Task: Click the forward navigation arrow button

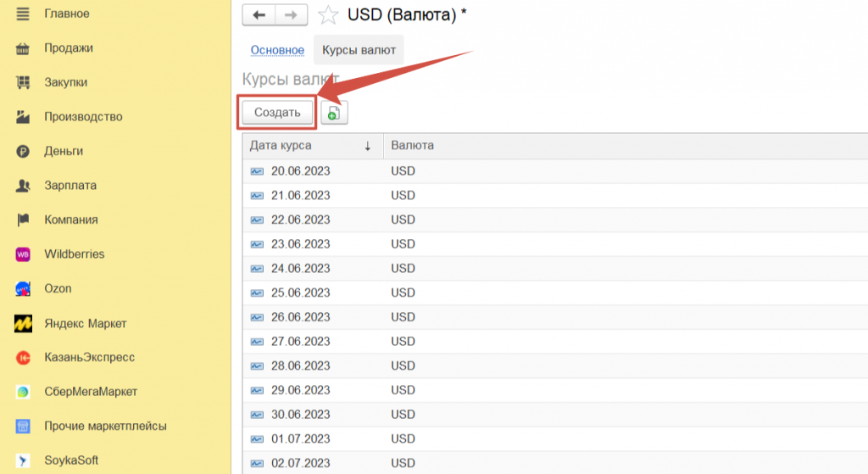Action: [291, 15]
